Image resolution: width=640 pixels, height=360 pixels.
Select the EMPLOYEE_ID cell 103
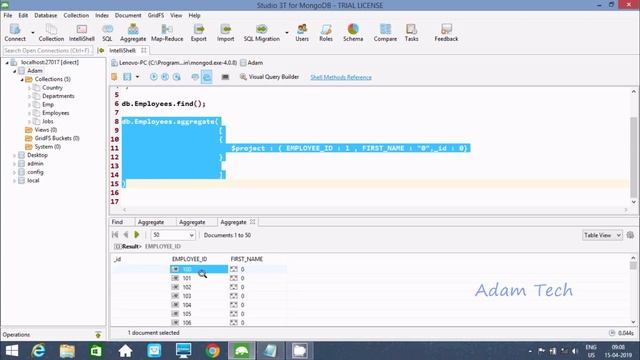coord(199,296)
